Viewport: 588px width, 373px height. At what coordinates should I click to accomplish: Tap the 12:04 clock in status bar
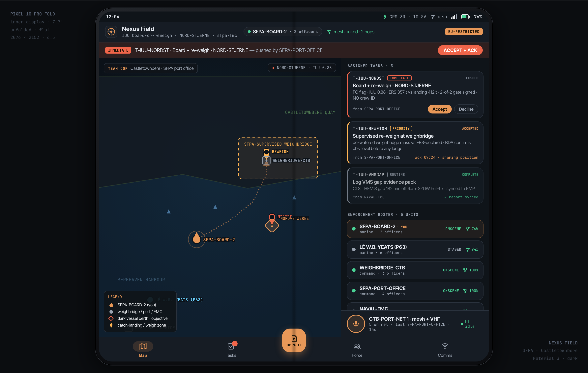click(x=113, y=17)
